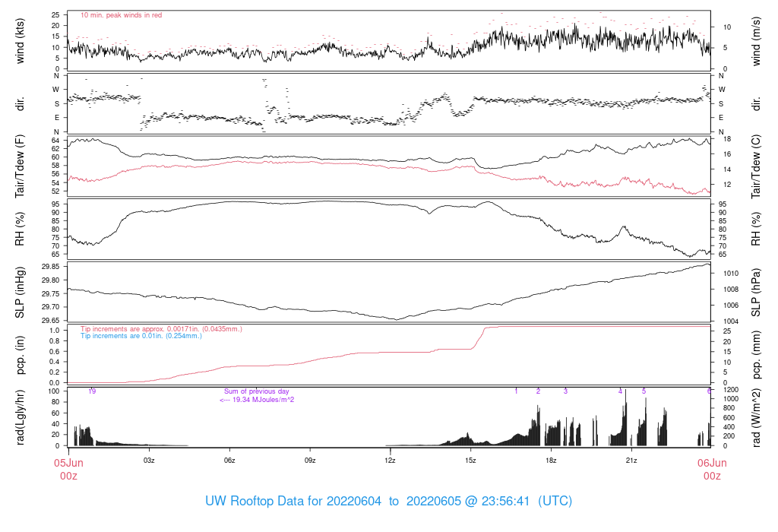Select the '09z' time tick
The width and height of the screenshot is (778, 532).
310,461
